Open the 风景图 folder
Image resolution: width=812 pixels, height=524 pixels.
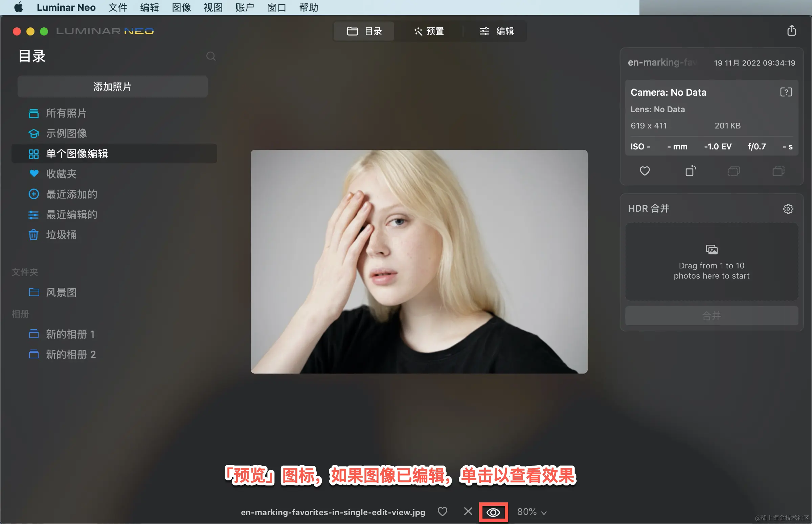[x=61, y=292]
